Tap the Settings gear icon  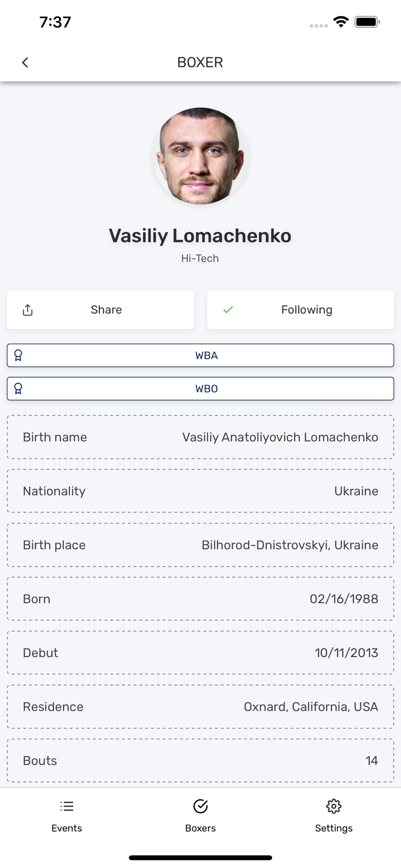(334, 806)
